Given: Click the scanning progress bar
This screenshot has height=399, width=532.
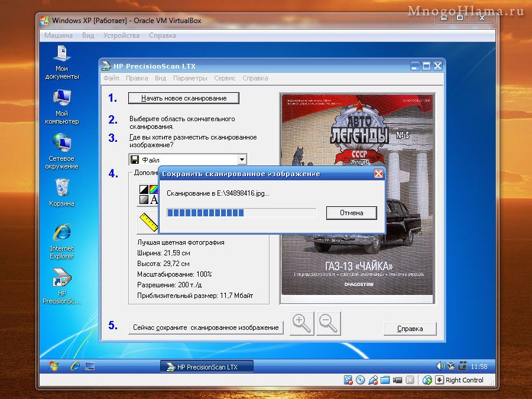Looking at the screenshot, I should click(x=241, y=213).
